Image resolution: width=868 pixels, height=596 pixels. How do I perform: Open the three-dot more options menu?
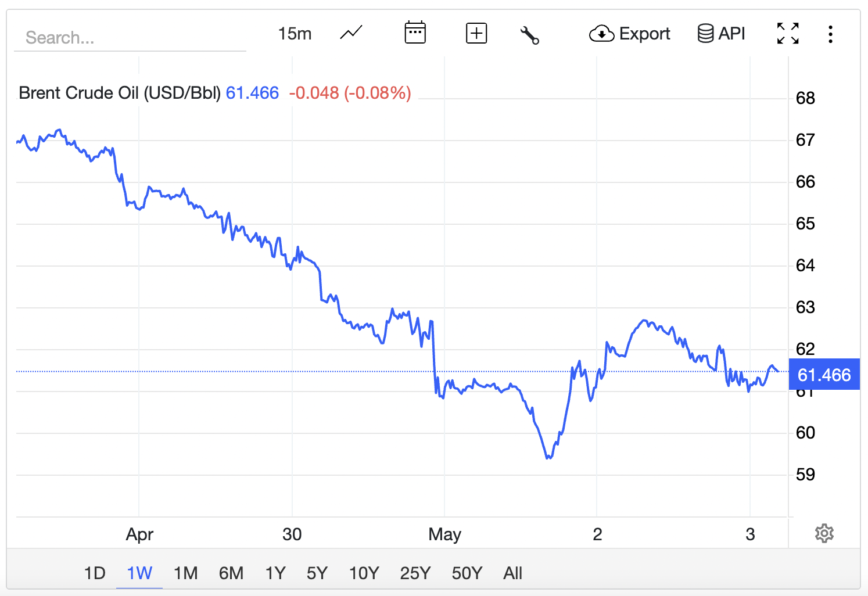(x=830, y=34)
